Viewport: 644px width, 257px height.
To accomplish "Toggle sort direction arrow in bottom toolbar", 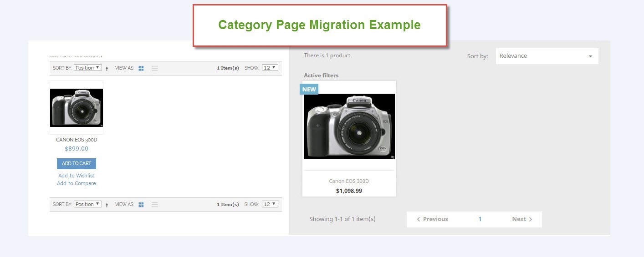I will click(x=107, y=205).
